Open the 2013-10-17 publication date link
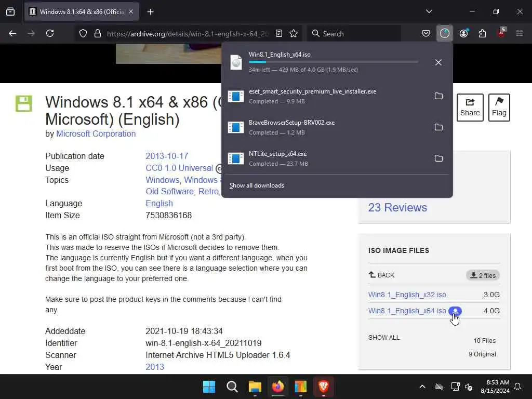Image resolution: width=532 pixels, height=399 pixels. [x=167, y=156]
